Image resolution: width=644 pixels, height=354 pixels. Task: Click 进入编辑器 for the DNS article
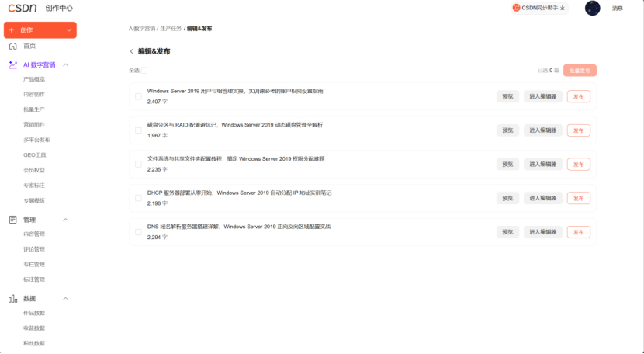(x=543, y=232)
